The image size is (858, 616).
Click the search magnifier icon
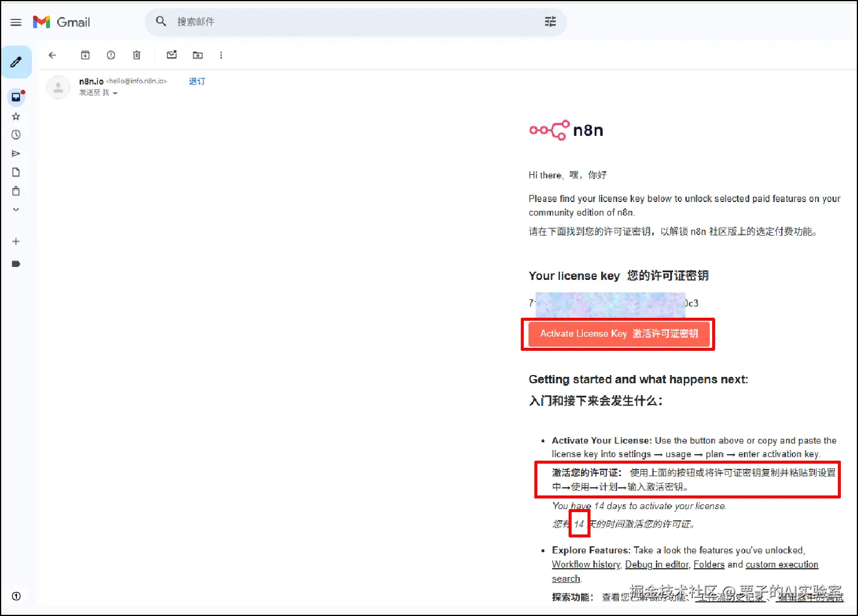coord(161,22)
